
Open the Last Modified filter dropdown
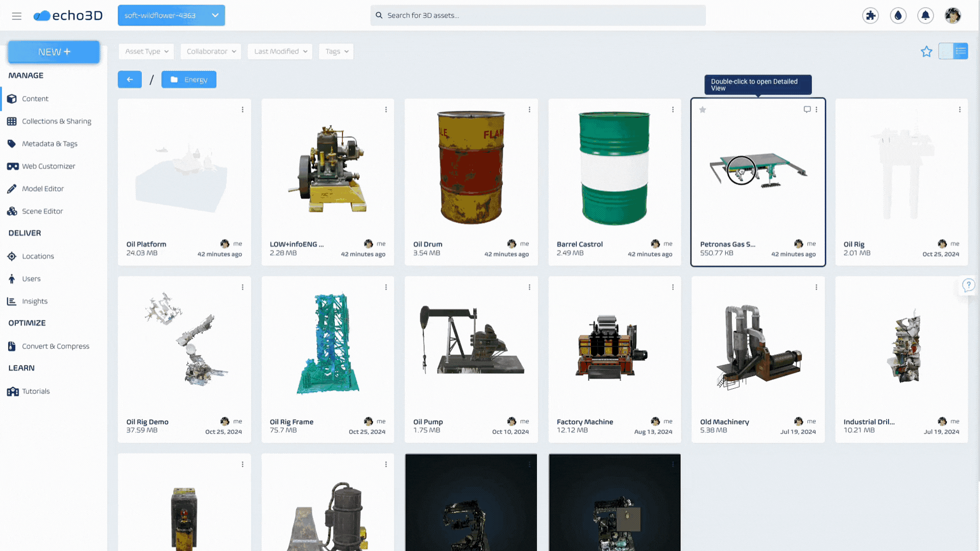click(280, 52)
